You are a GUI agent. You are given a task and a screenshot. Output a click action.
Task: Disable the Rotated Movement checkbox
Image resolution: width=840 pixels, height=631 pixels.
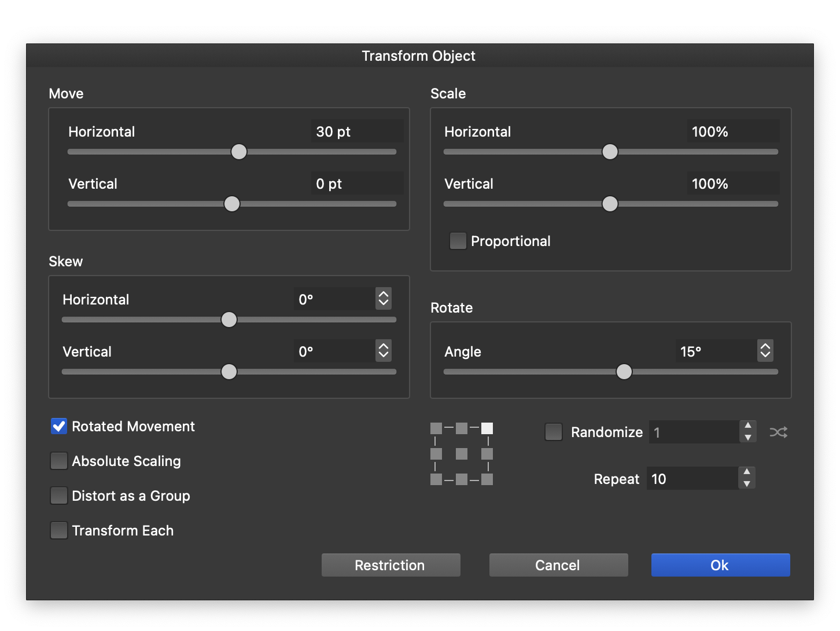tap(59, 427)
